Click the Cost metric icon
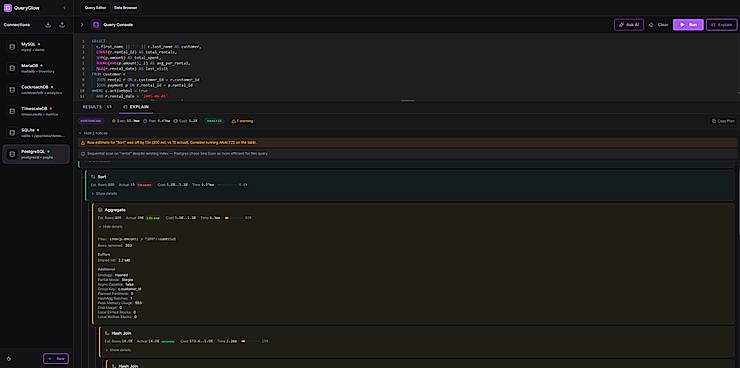Viewport: 740px width, 368px height. 175,121
